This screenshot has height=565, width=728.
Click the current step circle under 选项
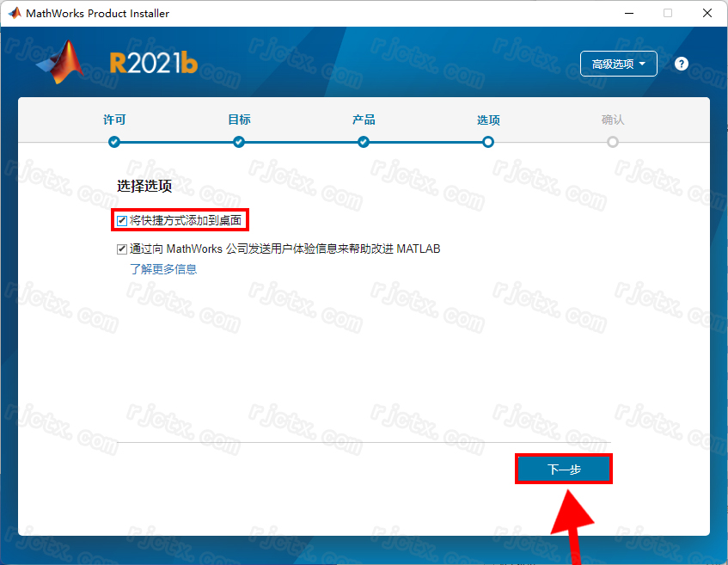(488, 142)
